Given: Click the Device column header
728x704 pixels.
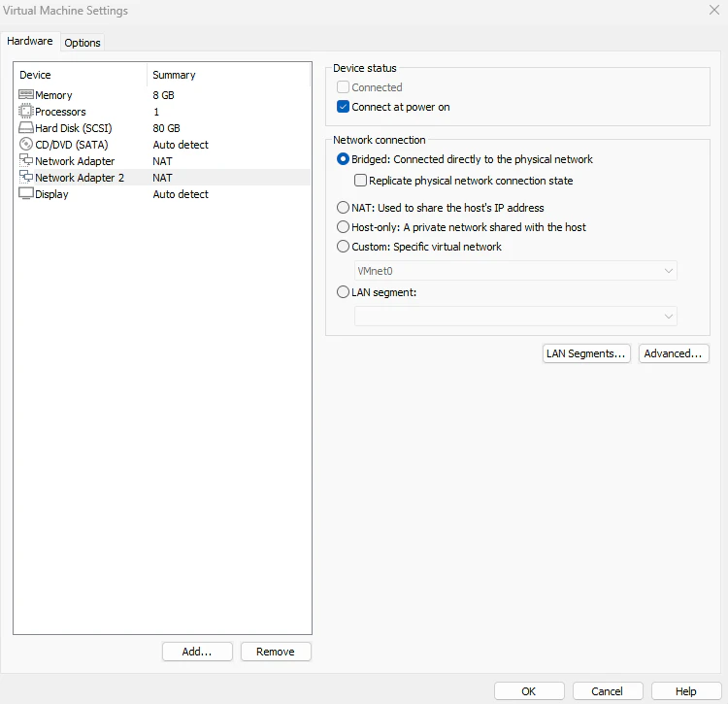Looking at the screenshot, I should coord(35,75).
